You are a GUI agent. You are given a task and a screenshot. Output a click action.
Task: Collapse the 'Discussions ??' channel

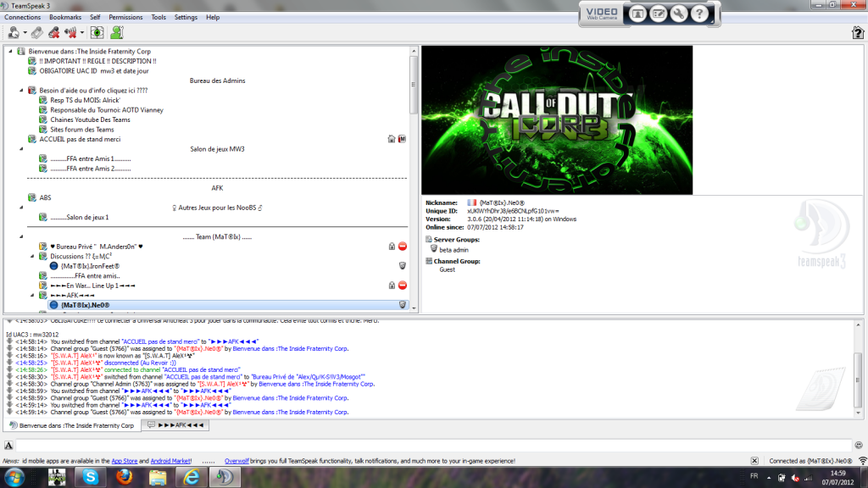click(x=32, y=256)
